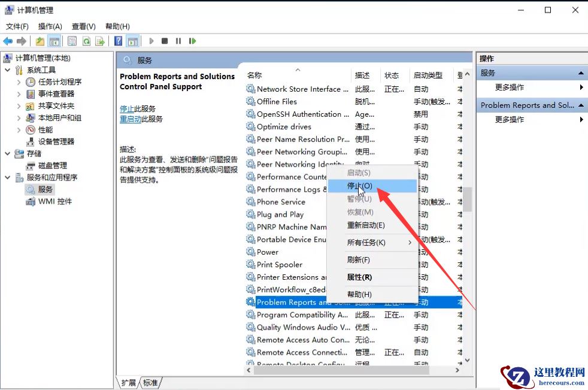Click the Back navigation arrow icon
Screen dimensions: 588x390
click(7, 41)
